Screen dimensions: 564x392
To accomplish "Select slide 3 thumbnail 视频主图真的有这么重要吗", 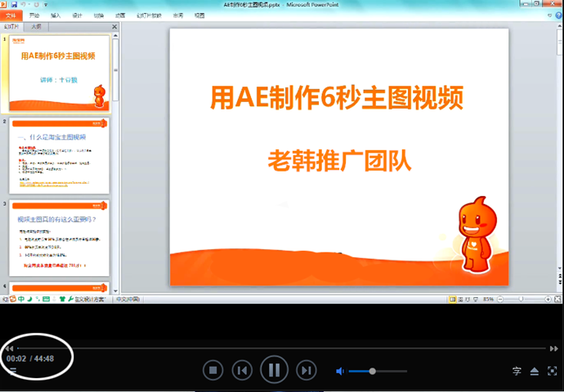I will (60, 238).
